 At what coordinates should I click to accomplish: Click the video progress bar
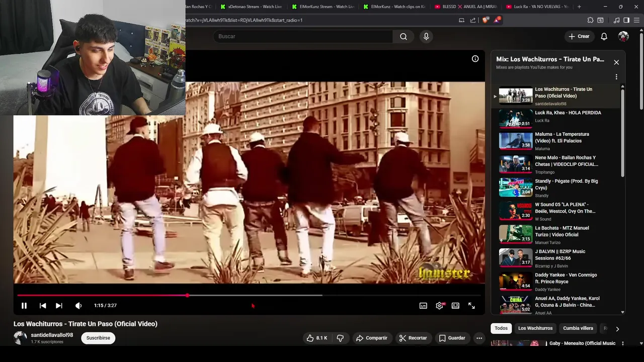[x=249, y=295]
